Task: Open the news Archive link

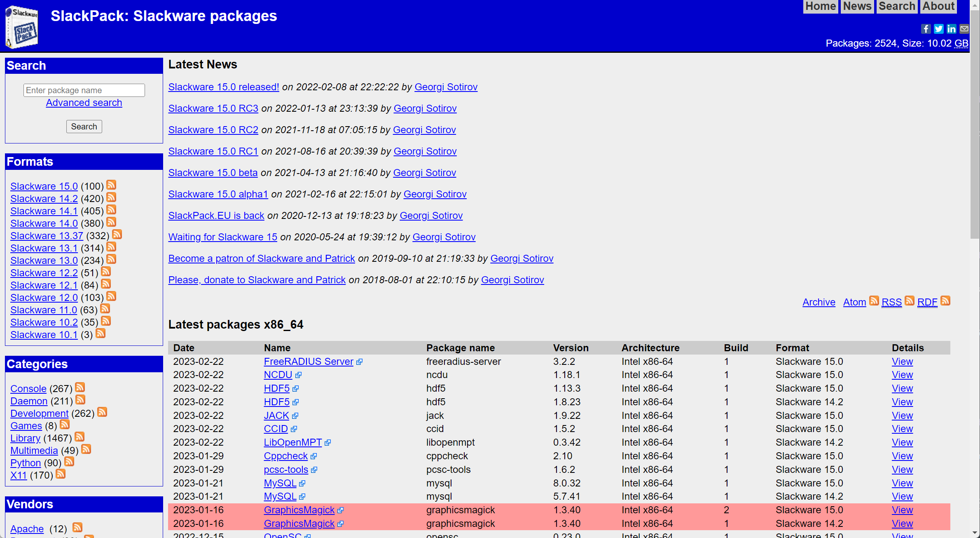Action: pos(819,302)
